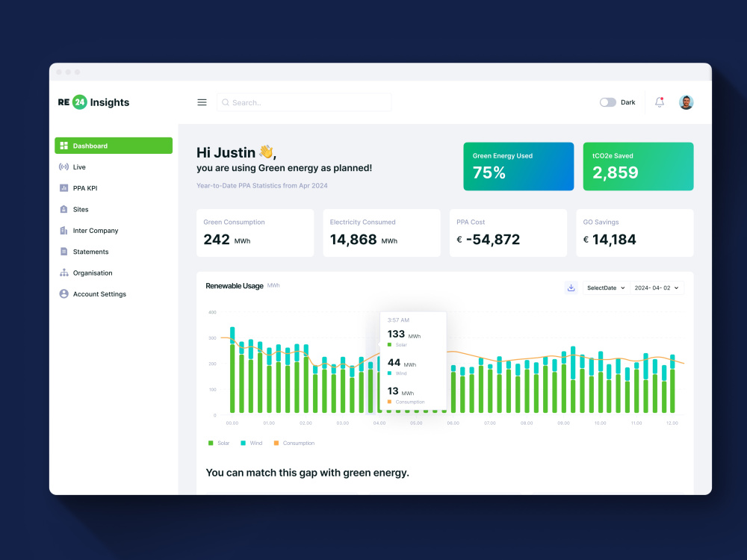Click the RE24 Insights logo
The height and width of the screenshot is (560, 747).
click(94, 102)
